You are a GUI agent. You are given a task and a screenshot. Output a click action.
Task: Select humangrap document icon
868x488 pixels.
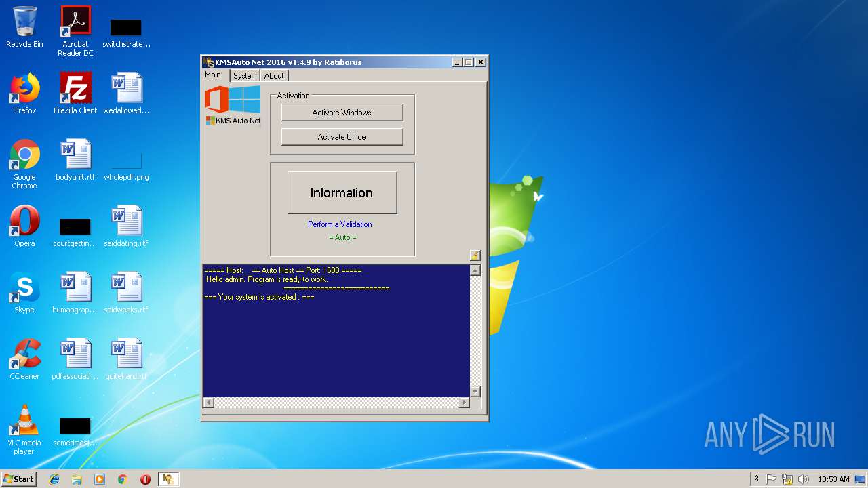point(75,293)
